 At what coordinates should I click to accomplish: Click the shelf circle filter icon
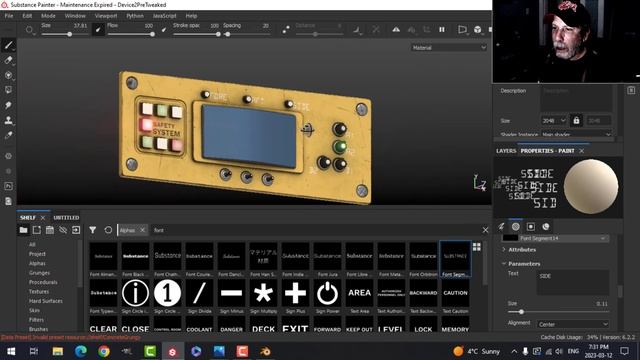(x=108, y=230)
